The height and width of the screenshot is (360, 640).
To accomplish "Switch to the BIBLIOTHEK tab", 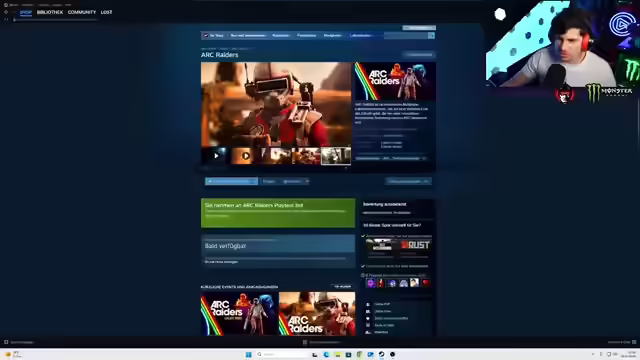I will pos(50,12).
